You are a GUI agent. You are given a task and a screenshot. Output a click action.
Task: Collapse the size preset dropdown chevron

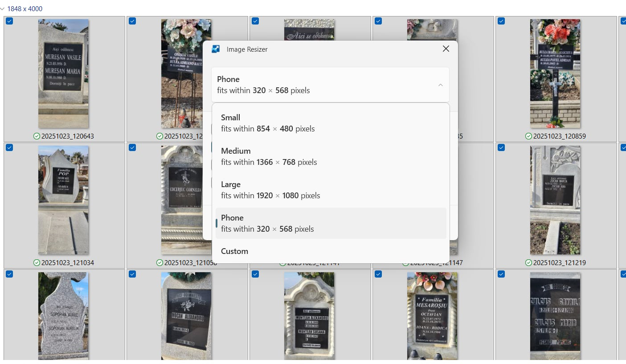pos(440,85)
